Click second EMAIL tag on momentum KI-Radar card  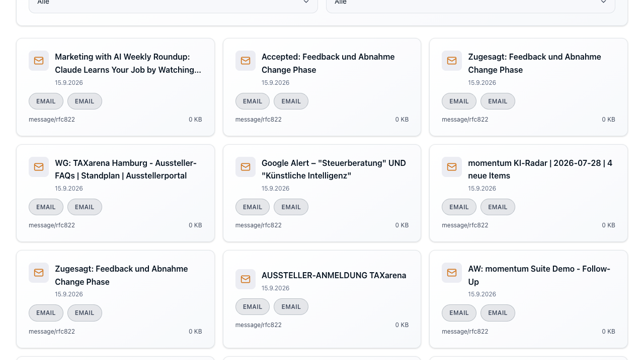click(498, 207)
